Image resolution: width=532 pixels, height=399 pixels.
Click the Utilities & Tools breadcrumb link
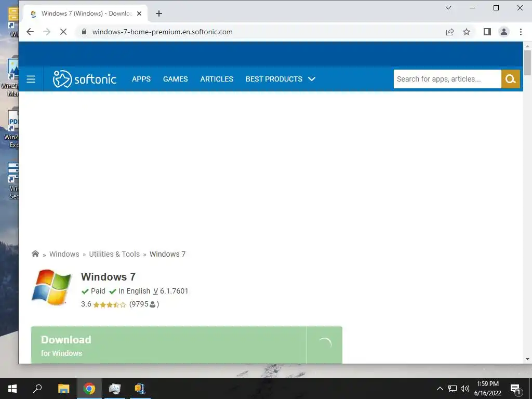(114, 254)
